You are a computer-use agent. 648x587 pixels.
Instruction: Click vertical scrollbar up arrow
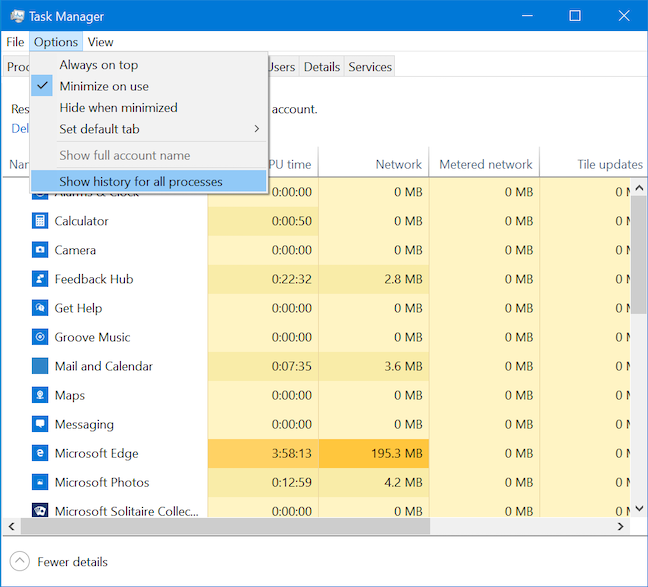(x=639, y=189)
